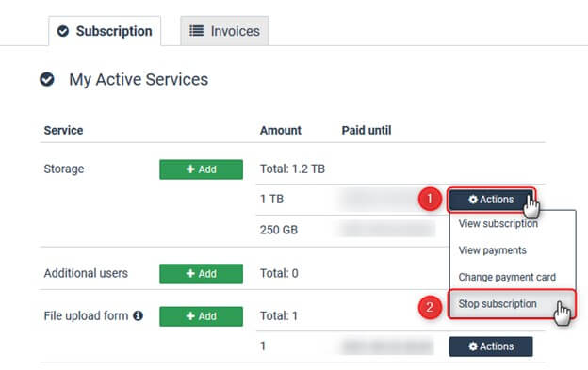Viewport: 588px width, 370px height.
Task: Click the Storage service label
Action: pyautogui.click(x=64, y=169)
